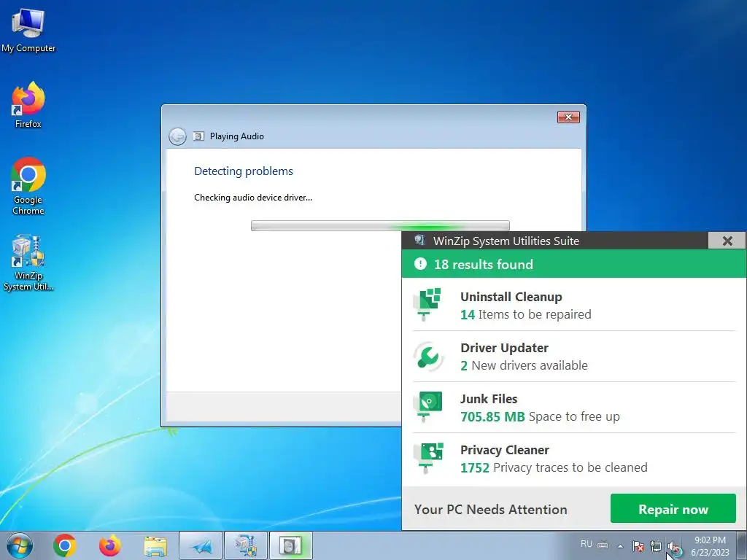
Task: Click '705.85 MB Space to free up'
Action: (540, 416)
